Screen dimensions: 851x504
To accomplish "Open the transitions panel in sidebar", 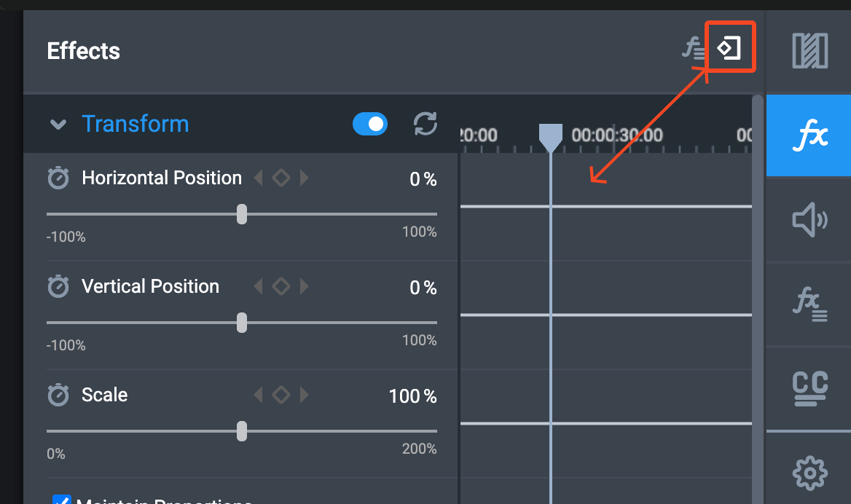I will [809, 51].
